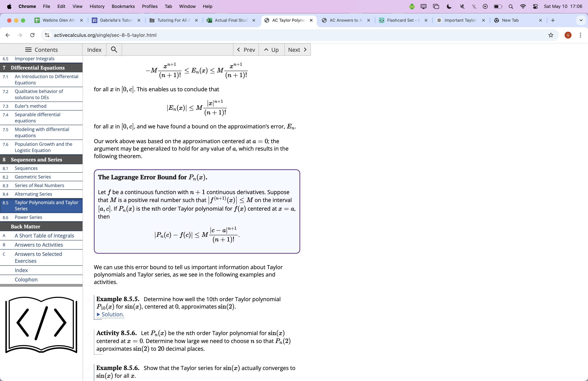Open 8.1 Sequences section
Screen dimensions: 588x381
click(26, 168)
